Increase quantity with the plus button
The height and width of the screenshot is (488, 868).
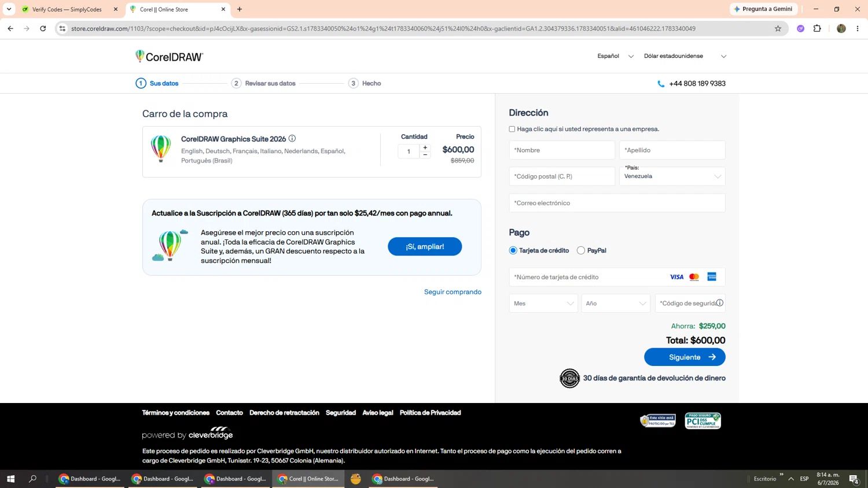point(425,147)
